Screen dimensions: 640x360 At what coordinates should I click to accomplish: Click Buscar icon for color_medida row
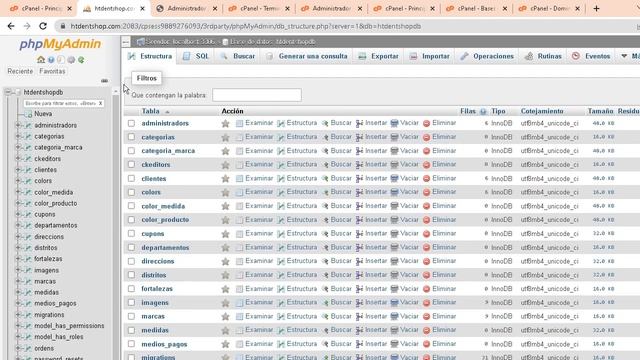point(325,206)
